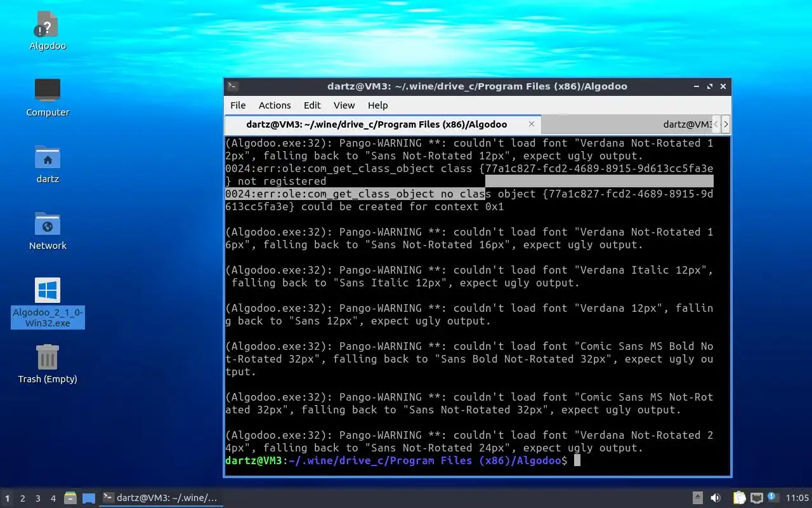The height and width of the screenshot is (508, 812).
Task: Open the Actions menu in terminal
Action: click(275, 105)
